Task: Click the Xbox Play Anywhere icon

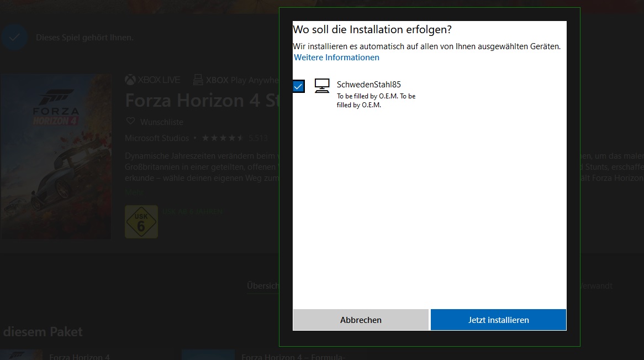Action: (x=198, y=80)
